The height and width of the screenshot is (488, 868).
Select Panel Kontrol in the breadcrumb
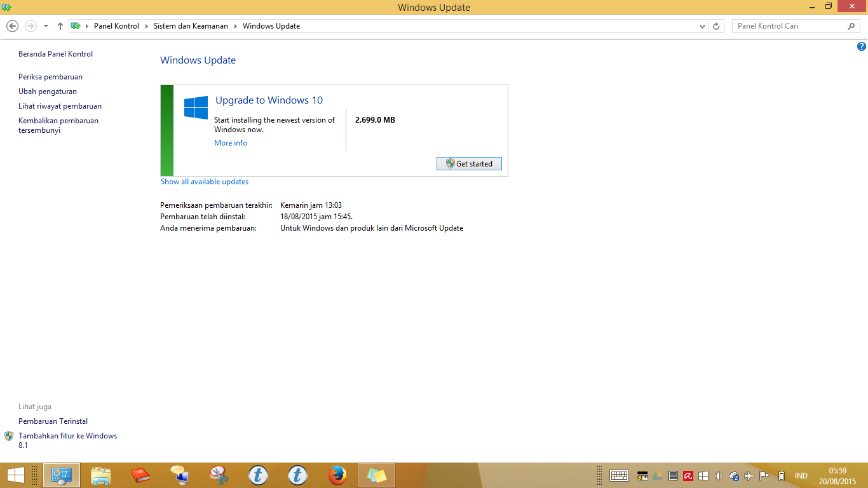click(x=116, y=26)
